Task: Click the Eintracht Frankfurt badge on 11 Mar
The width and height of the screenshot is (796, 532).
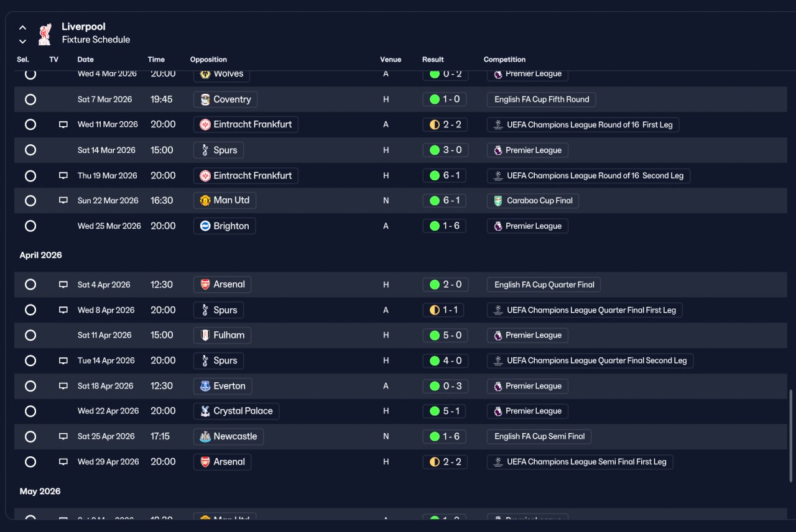Action: pyautogui.click(x=205, y=125)
